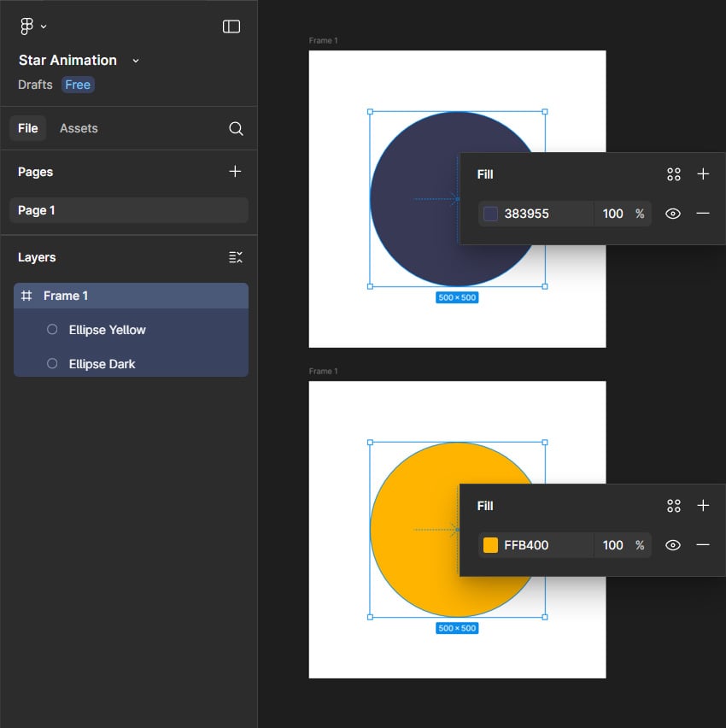Open the Figma main menu logo
726x728 pixels.
click(26, 26)
